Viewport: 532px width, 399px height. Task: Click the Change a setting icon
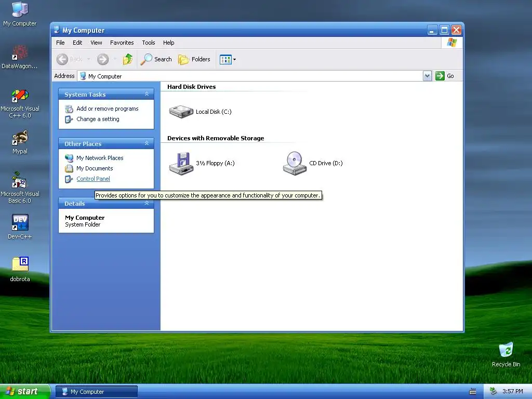click(x=69, y=119)
